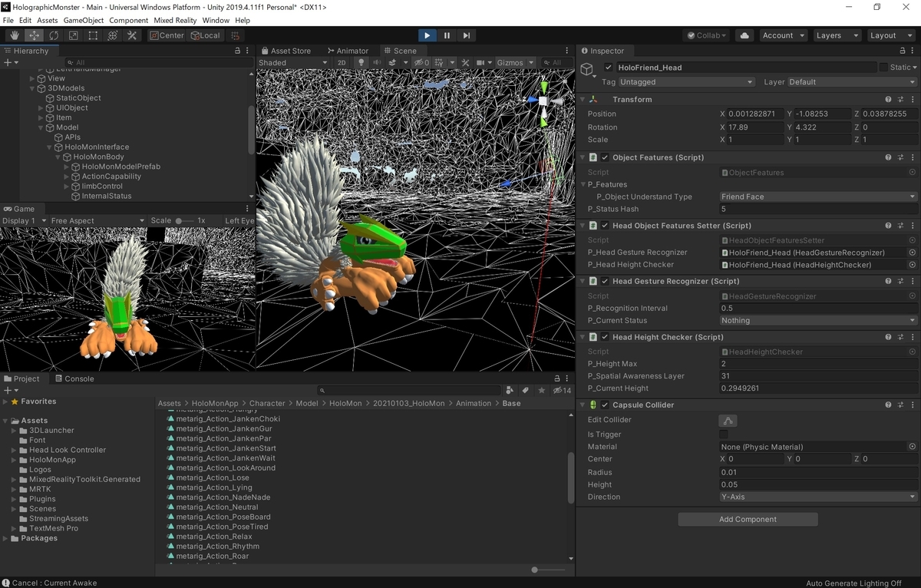Select the Rotate tool
Viewport: 921px width, 588px height.
54,35
